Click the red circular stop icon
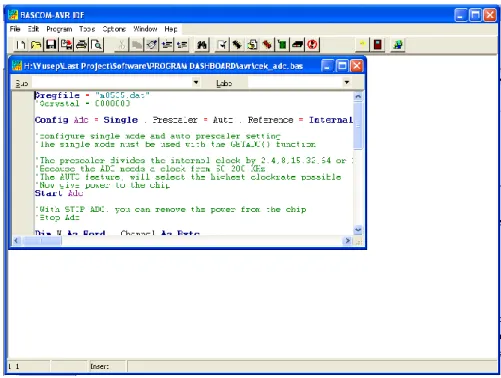The width and height of the screenshot is (501, 378). click(x=312, y=44)
